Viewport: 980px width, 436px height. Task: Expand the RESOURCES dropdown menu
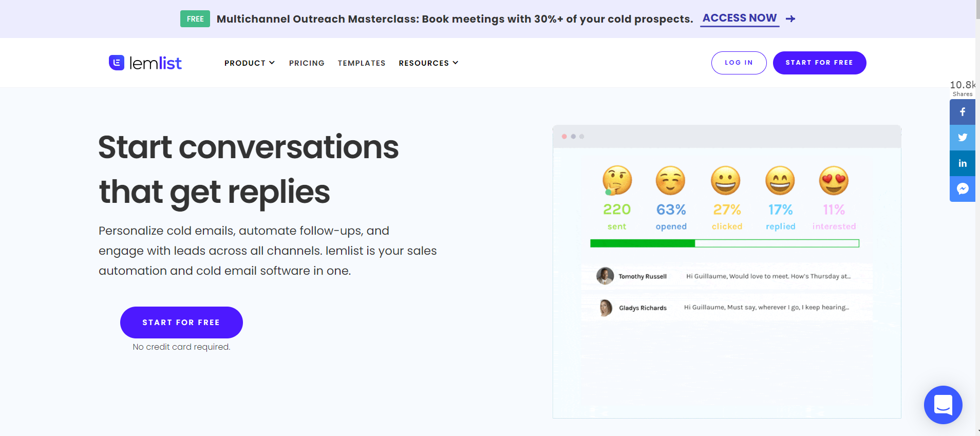tap(428, 63)
